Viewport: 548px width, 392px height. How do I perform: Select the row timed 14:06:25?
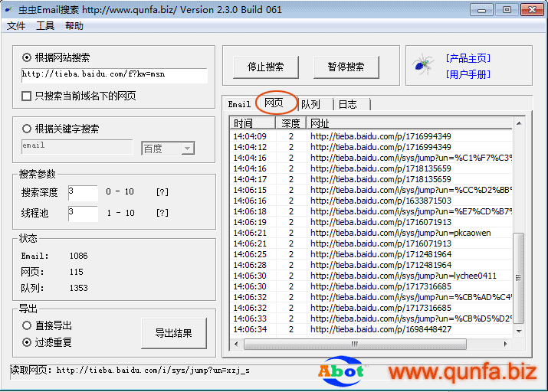point(371,254)
